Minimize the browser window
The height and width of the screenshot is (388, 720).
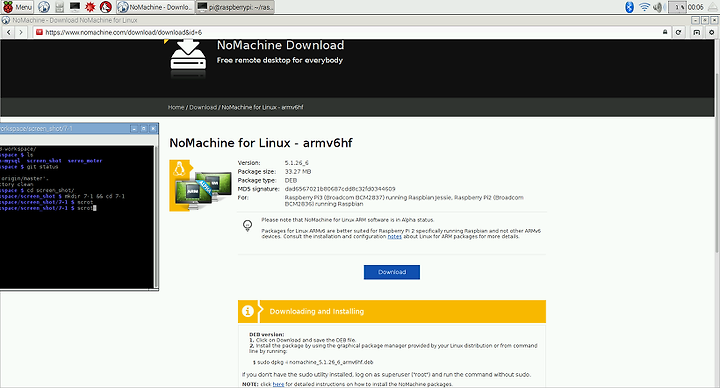click(695, 20)
